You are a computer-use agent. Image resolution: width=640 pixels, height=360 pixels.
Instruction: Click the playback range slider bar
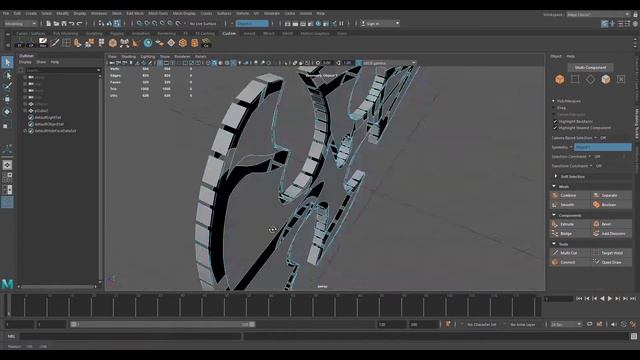162,324
